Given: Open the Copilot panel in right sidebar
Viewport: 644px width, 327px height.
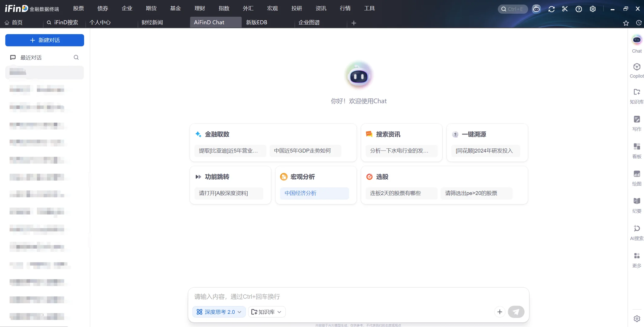Looking at the screenshot, I should pyautogui.click(x=636, y=70).
